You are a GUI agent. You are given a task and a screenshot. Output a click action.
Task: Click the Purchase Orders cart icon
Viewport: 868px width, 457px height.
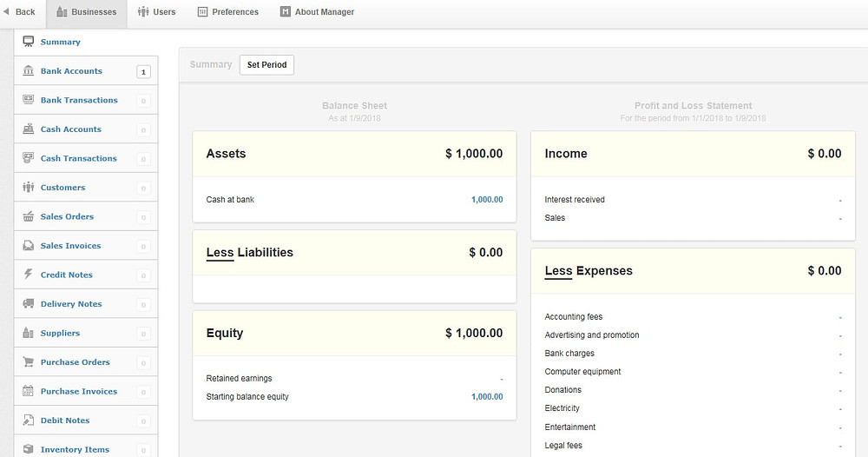[x=29, y=361]
